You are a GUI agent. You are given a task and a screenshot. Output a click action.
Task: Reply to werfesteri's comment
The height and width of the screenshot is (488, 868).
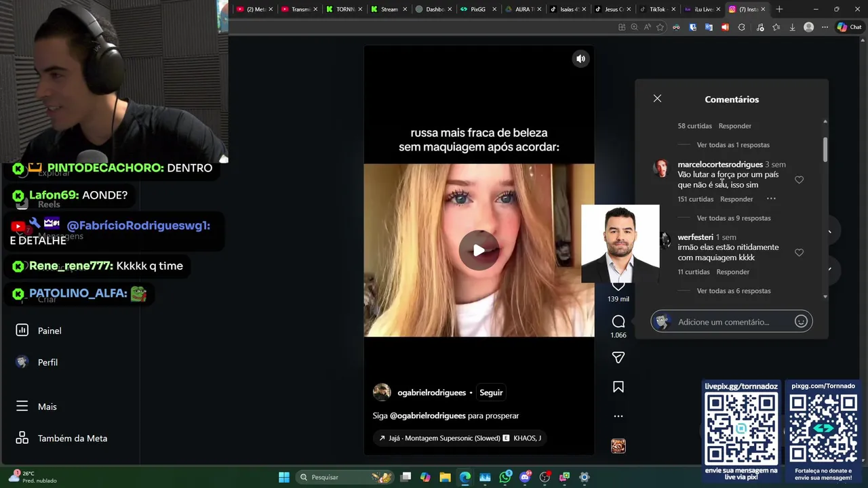[x=733, y=272]
